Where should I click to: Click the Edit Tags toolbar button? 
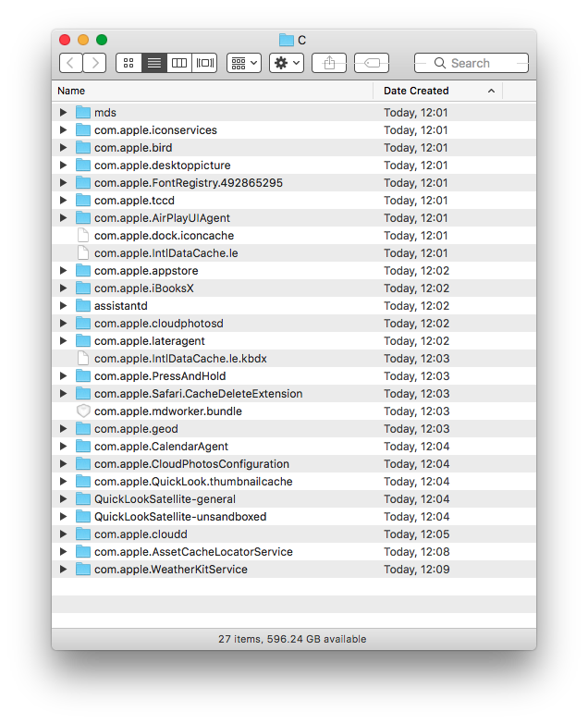click(372, 63)
